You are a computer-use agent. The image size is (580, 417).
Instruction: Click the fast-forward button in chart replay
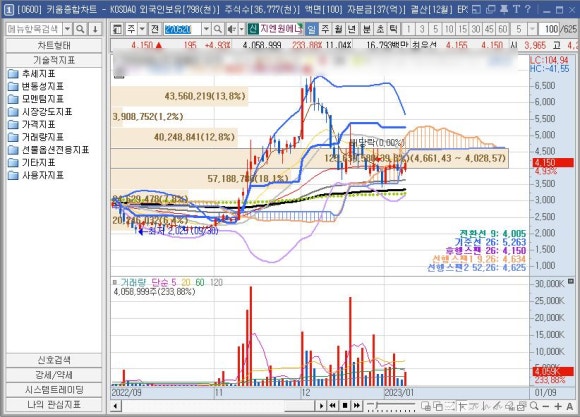coord(356,406)
